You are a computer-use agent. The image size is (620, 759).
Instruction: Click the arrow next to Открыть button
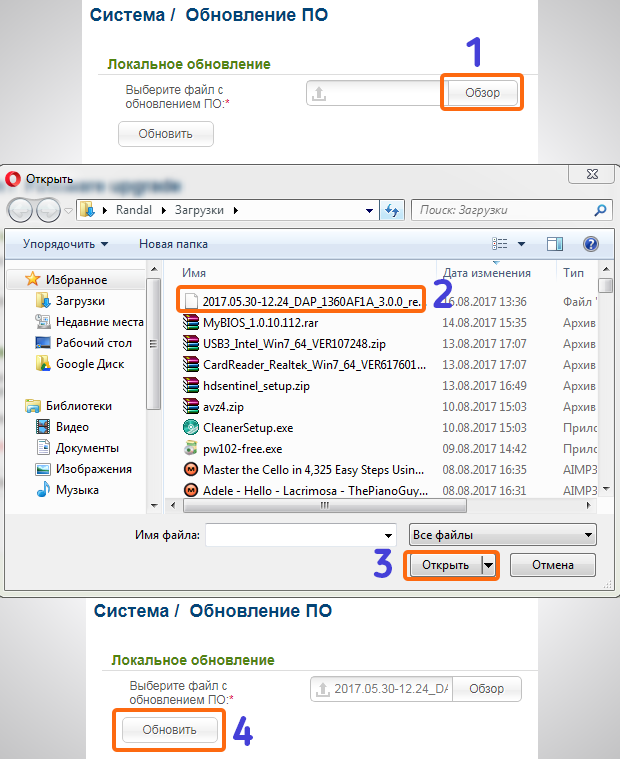pos(489,565)
